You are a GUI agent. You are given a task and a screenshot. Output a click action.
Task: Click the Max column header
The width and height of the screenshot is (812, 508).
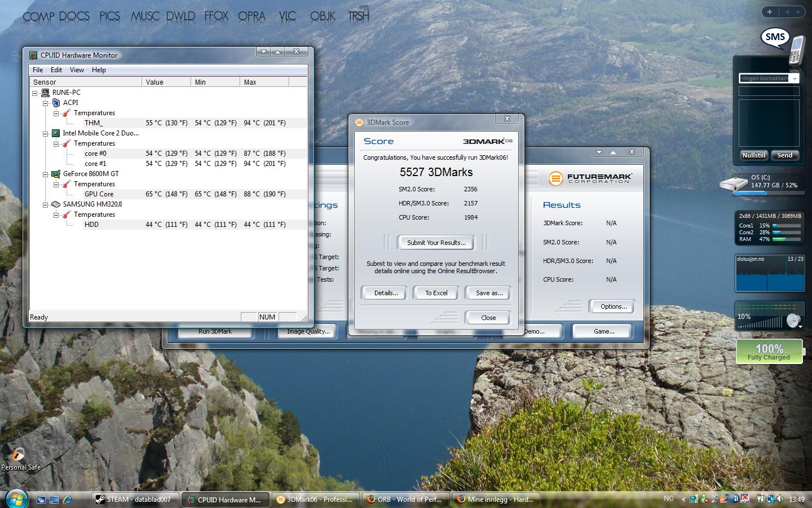tap(264, 82)
